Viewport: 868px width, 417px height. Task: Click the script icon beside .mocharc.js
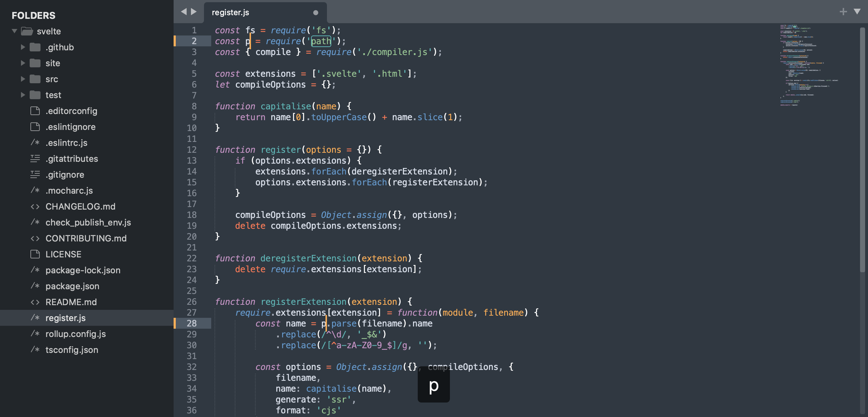(35, 190)
